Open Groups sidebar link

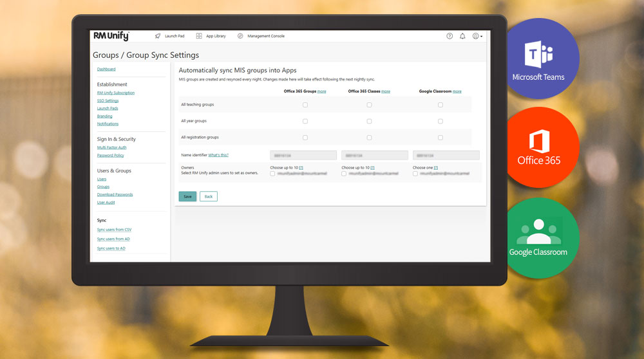pyautogui.click(x=103, y=187)
